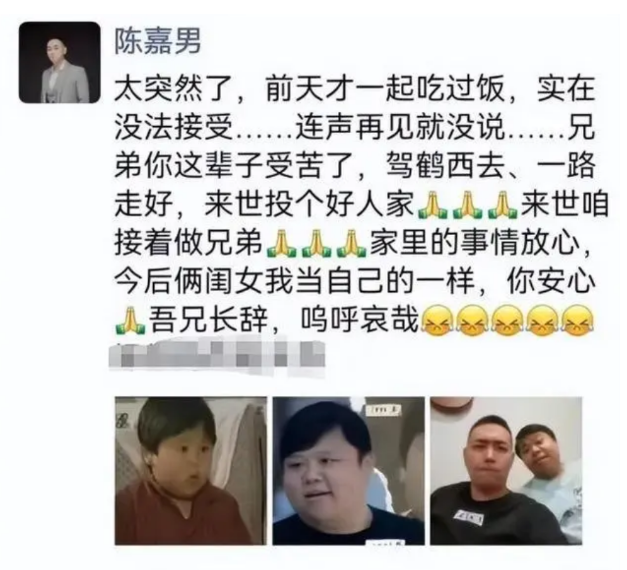Open the first photo of the child
The height and width of the screenshot is (570, 627).
(191, 471)
